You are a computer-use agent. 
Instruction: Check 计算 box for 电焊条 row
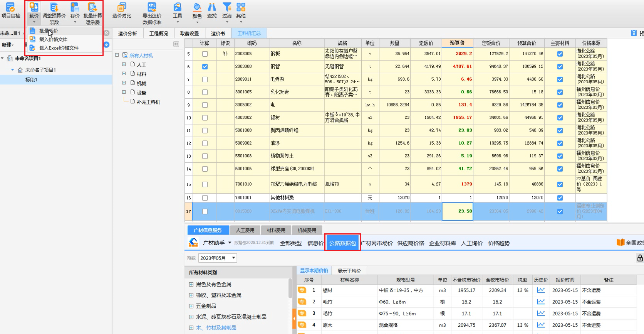point(205,79)
